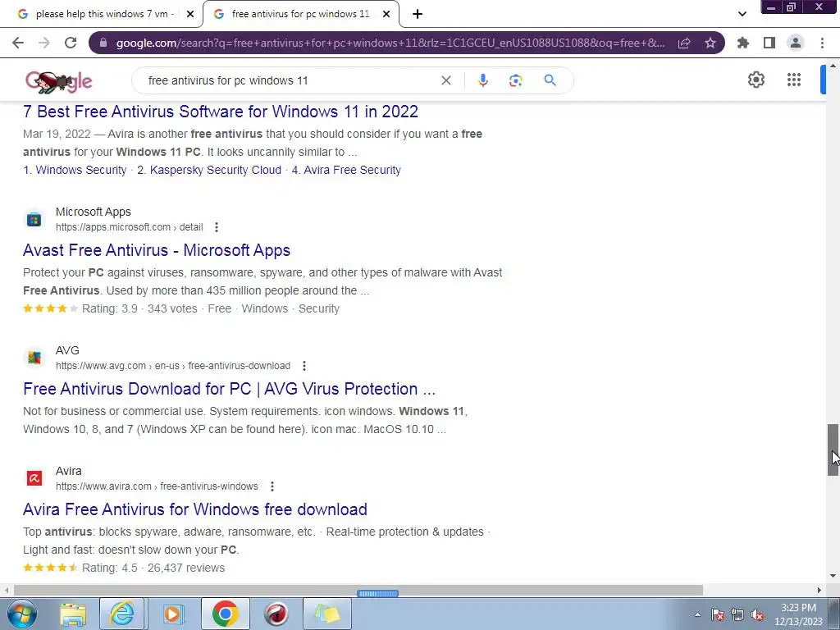
Task: Open a new tab
Action: (418, 14)
